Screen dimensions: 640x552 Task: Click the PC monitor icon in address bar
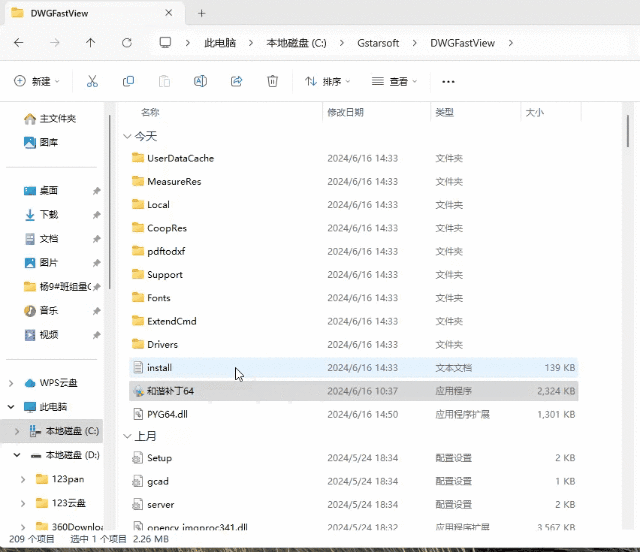[165, 42]
